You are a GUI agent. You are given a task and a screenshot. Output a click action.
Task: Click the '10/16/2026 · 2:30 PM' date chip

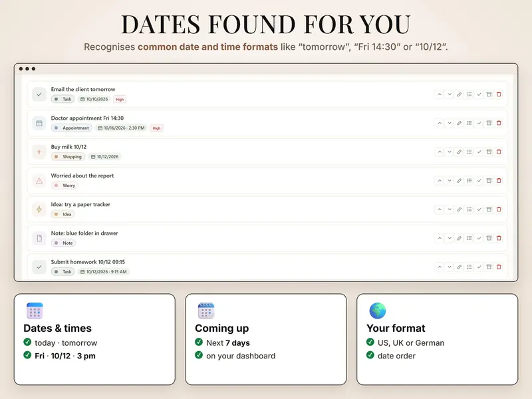click(121, 128)
